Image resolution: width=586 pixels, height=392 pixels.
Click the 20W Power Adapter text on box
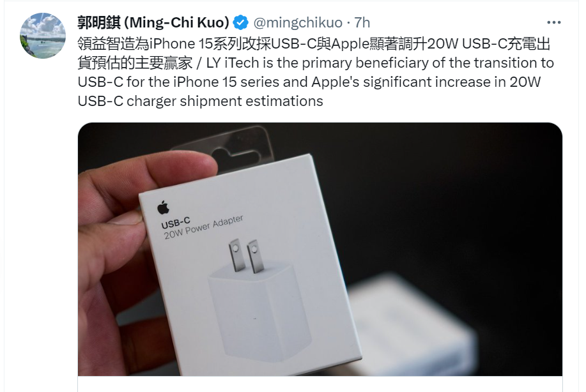[204, 227]
